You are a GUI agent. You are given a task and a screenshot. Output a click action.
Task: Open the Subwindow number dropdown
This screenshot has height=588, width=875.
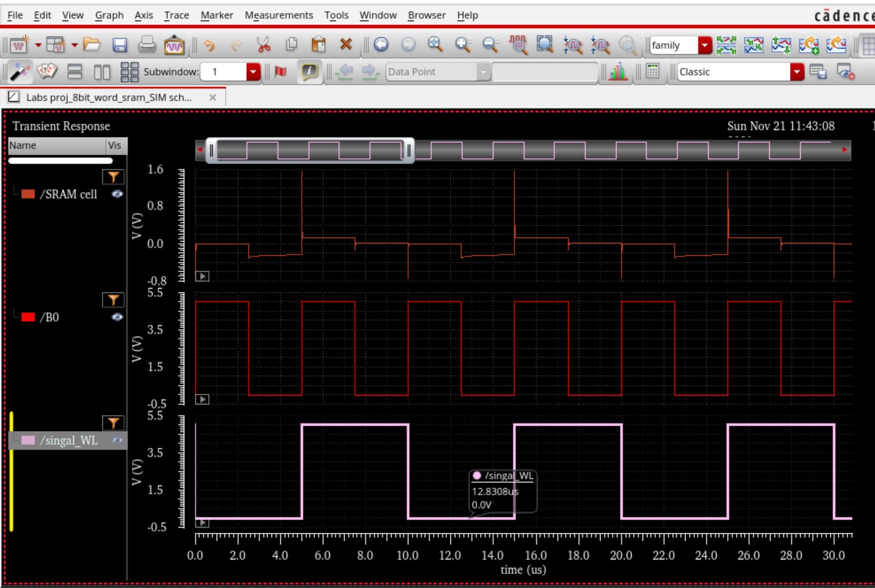[253, 72]
